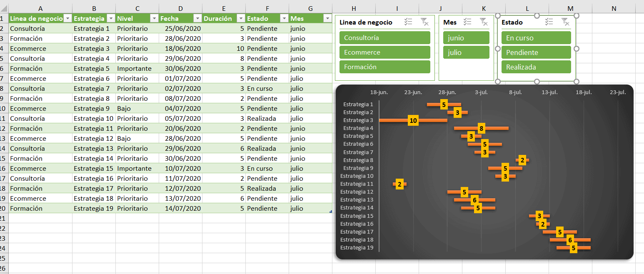Viewport: 644px width, 274px height.
Task: Click cell with date 08/07/2020
Action: pyautogui.click(x=180, y=98)
